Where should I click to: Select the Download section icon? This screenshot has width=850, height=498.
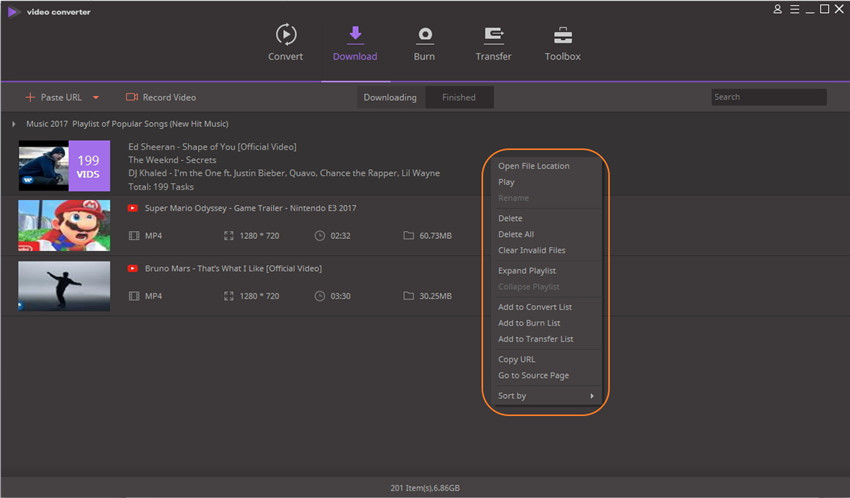[x=355, y=34]
